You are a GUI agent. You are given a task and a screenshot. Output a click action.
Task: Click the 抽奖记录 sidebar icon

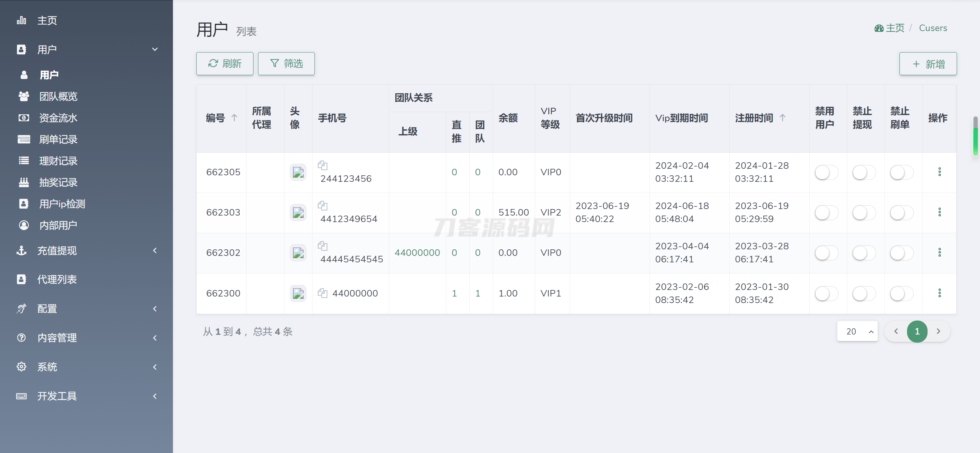(24, 182)
